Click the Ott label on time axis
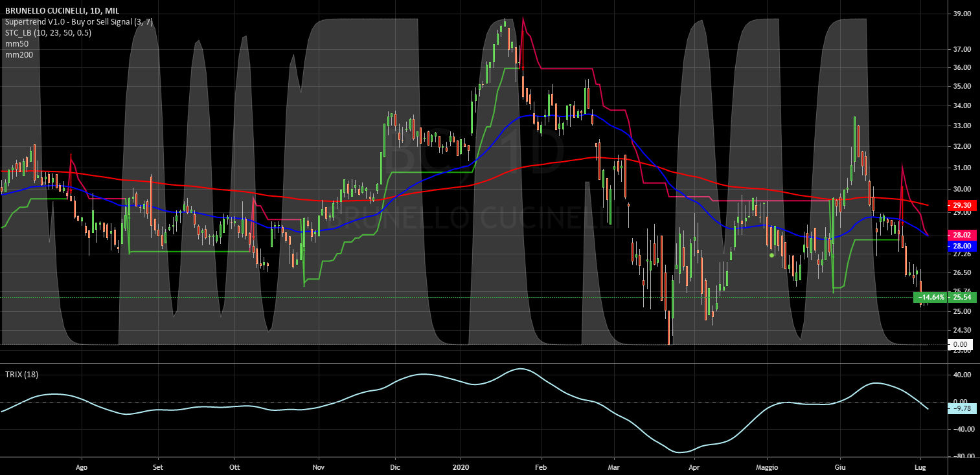 click(235, 467)
